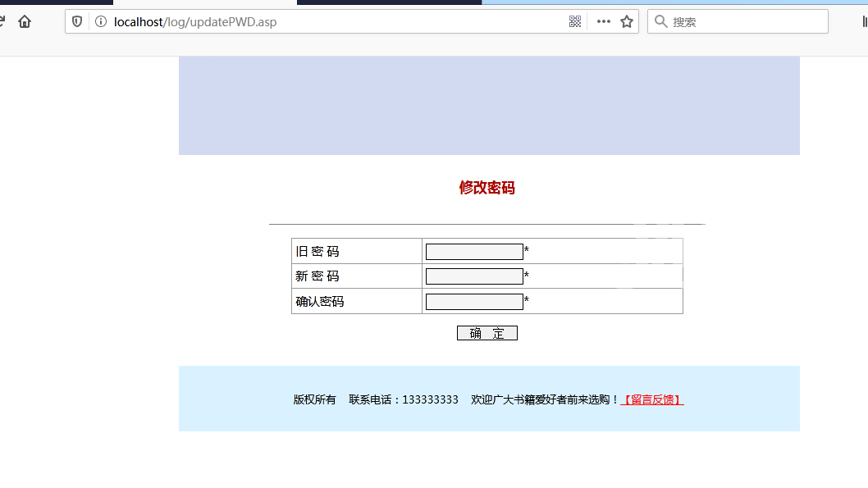The width and height of the screenshot is (868, 488).
Task: Open the library icon in toolbar
Action: (x=865, y=22)
